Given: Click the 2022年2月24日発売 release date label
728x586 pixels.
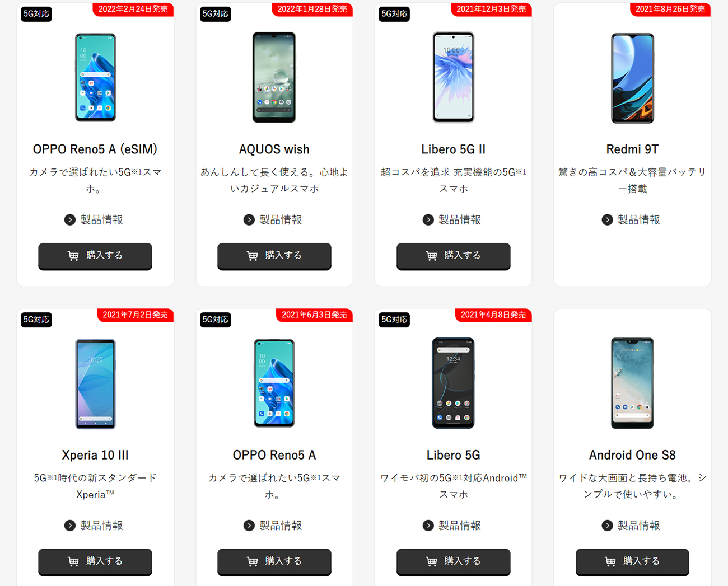Looking at the screenshot, I should [133, 9].
